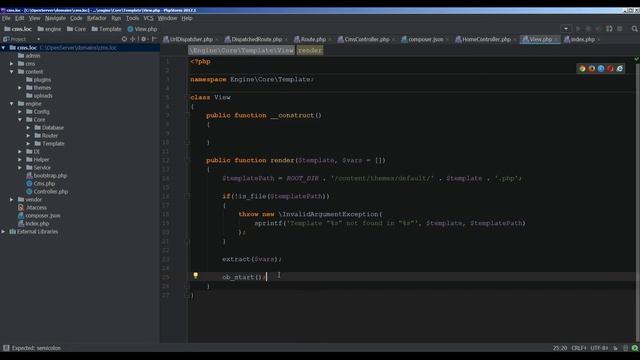Click Scroll from Source icon in Project panel

124,39
